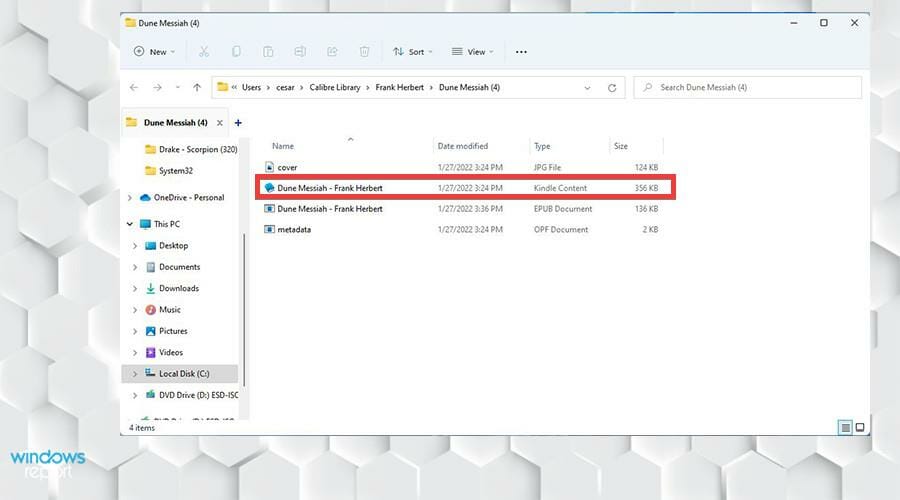This screenshot has width=900, height=500.
Task: Open the See more three-dots menu
Action: tap(521, 52)
